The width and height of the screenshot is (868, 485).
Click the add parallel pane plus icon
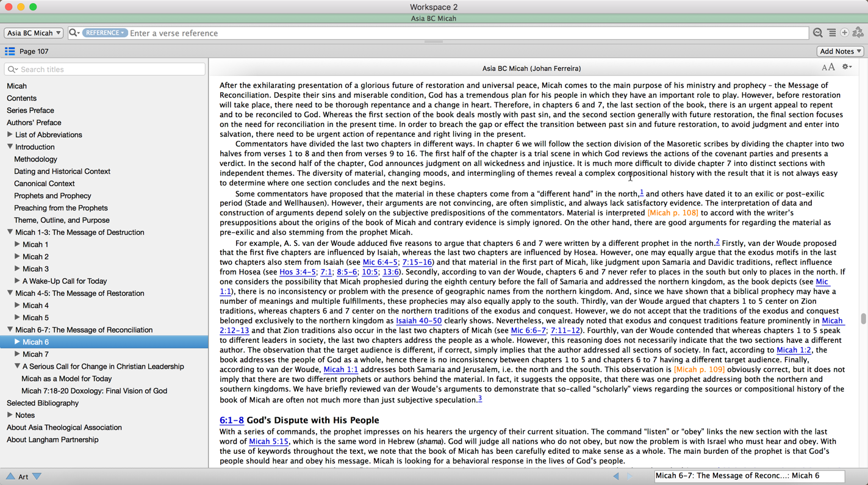[845, 33]
